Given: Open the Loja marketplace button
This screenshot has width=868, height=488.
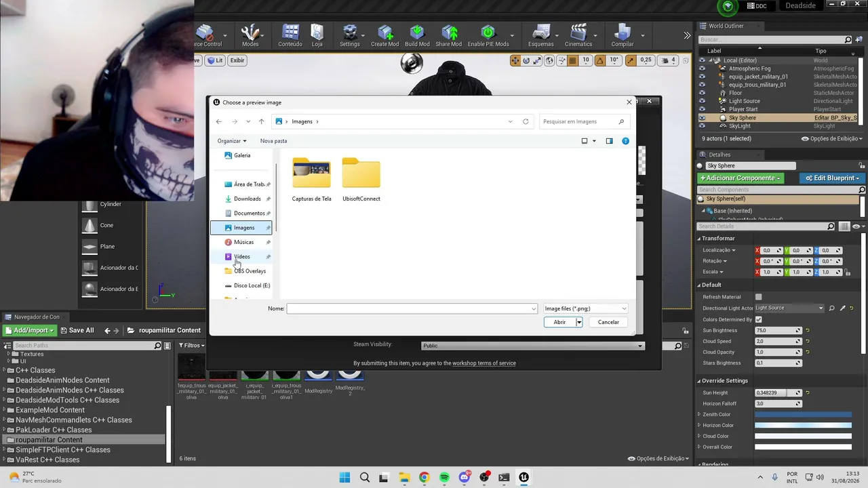Looking at the screenshot, I should click(x=317, y=36).
